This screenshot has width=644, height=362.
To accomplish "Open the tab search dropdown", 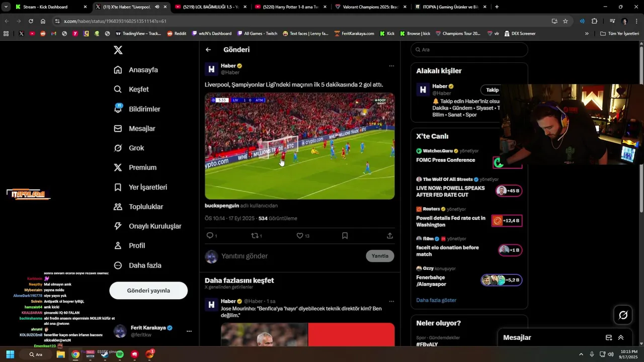I will [6, 7].
